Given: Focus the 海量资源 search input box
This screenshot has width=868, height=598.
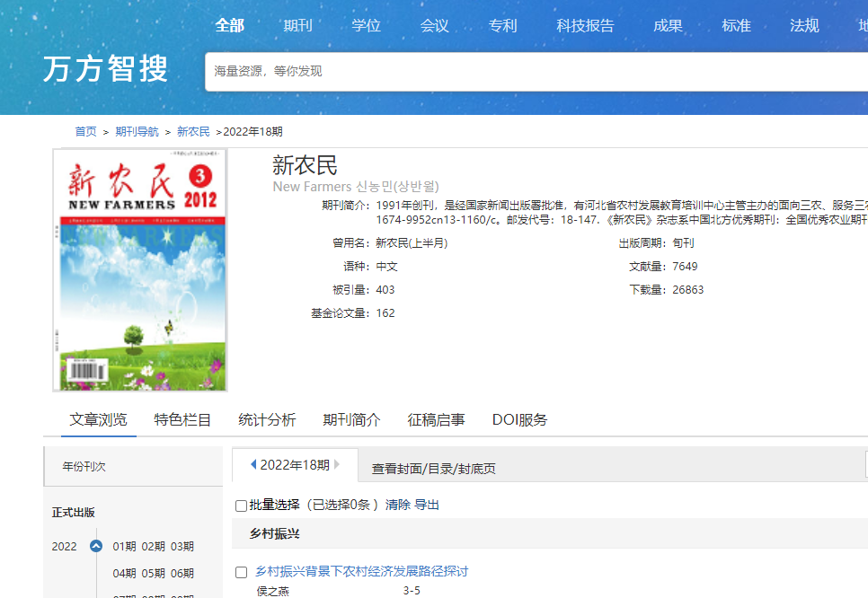Looking at the screenshot, I should 530,71.
